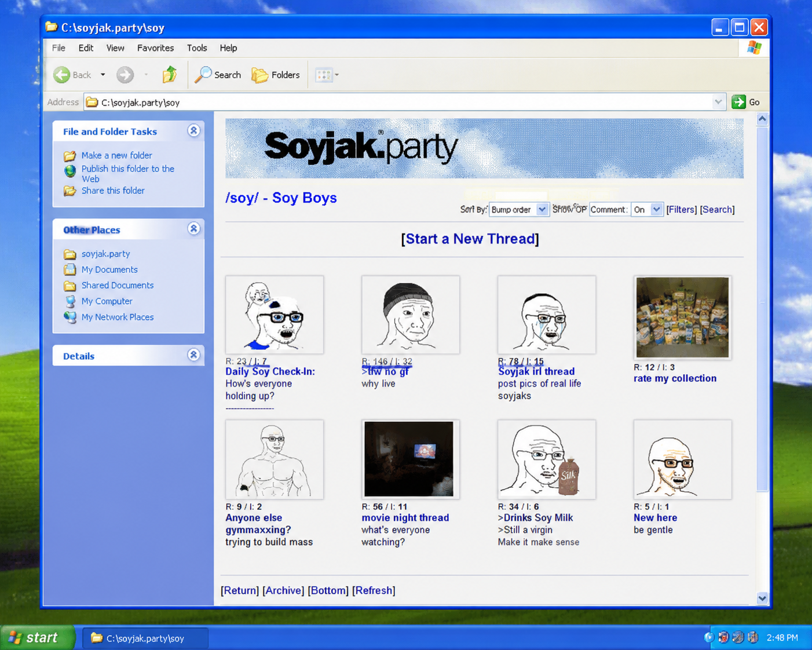Viewport: 812px width, 650px height.
Task: Click the green Go button
Action: point(746,102)
